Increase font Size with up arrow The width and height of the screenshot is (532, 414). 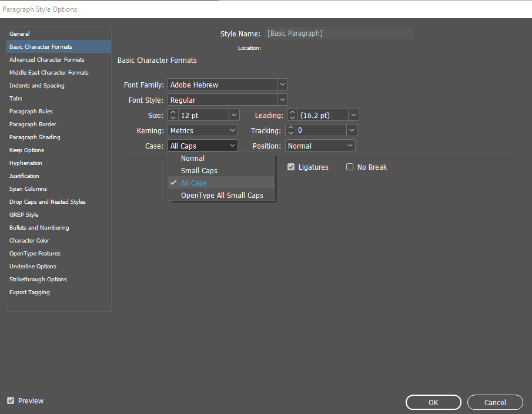tap(173, 112)
